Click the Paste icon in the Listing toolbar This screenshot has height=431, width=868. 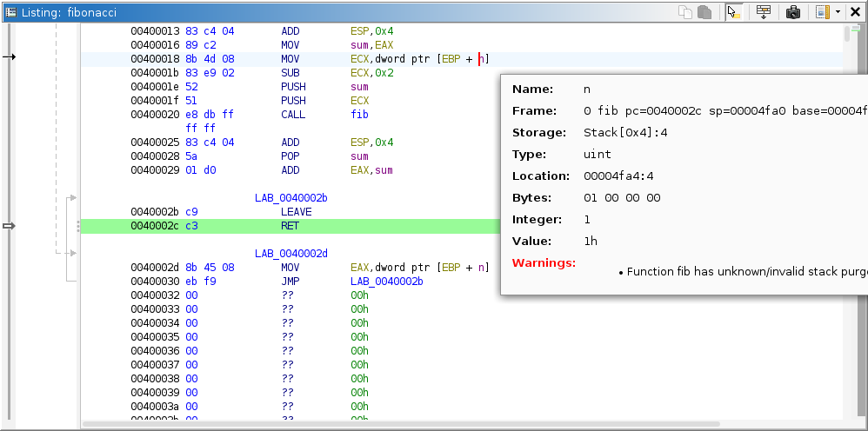click(x=704, y=12)
